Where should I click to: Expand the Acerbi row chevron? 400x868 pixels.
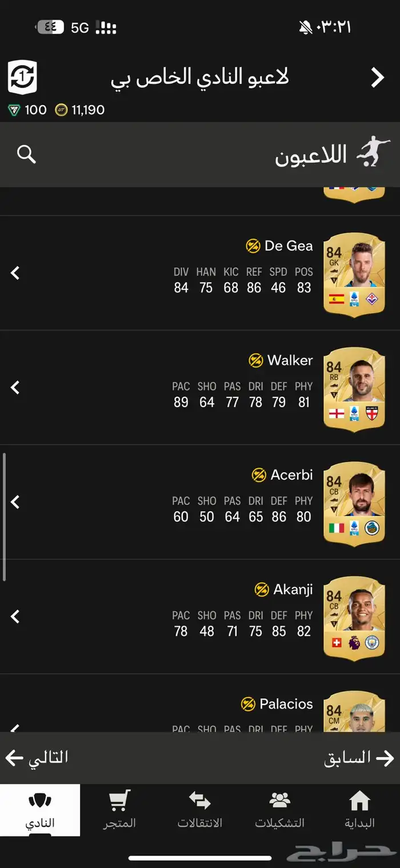point(15,502)
